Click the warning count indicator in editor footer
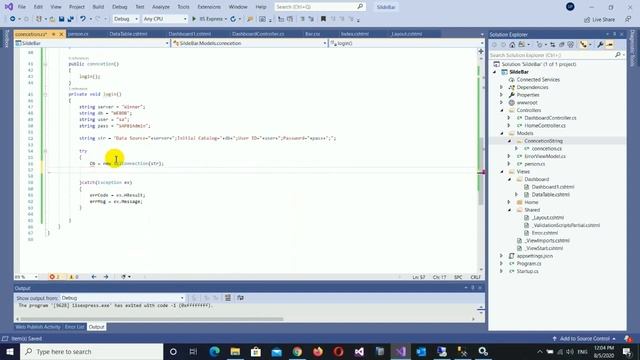Image resolution: width=640 pixels, height=360 pixels. click(x=73, y=277)
